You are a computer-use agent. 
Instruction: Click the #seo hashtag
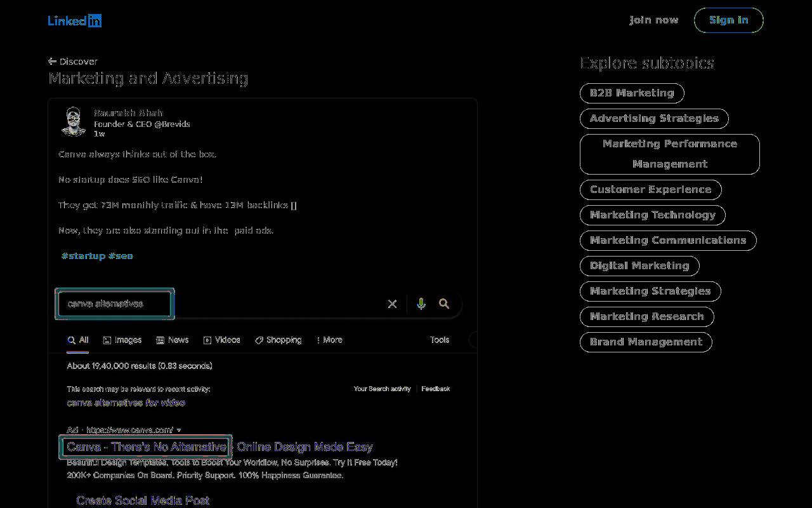tap(121, 256)
